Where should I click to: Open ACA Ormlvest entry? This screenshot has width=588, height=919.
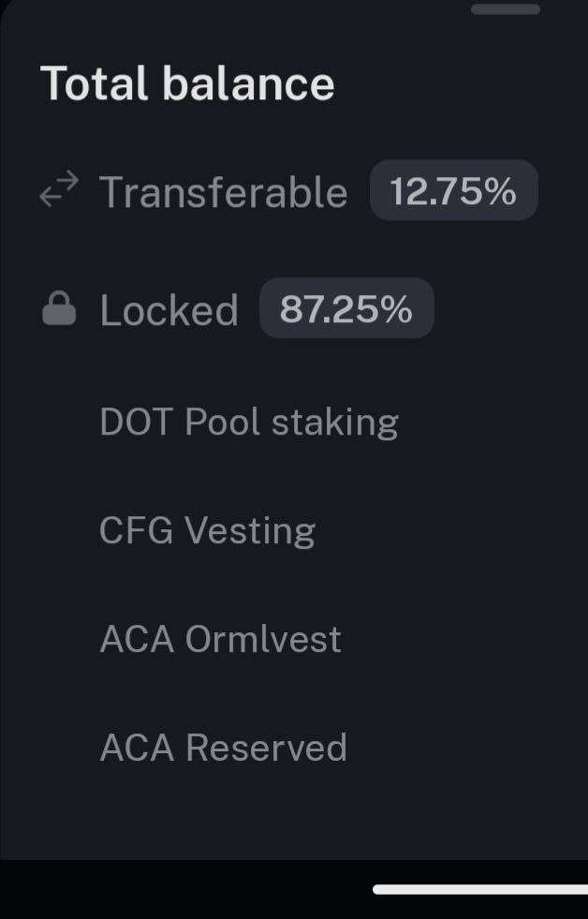(x=220, y=638)
